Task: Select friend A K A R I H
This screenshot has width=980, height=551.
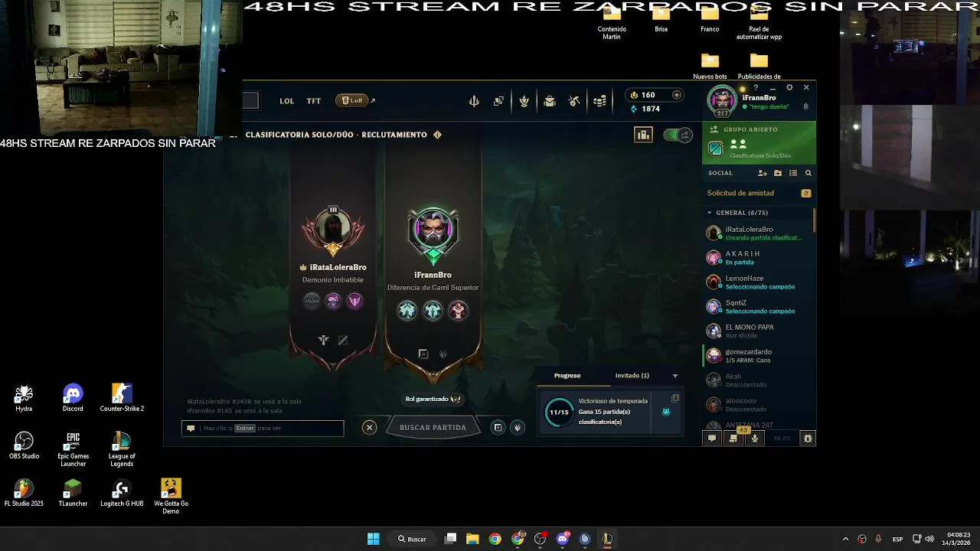Action: 759,258
